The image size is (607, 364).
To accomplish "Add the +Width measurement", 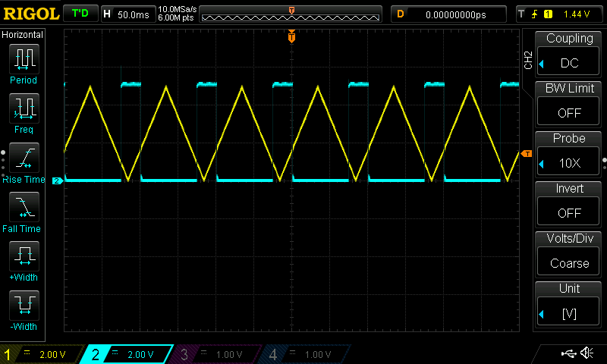I will pyautogui.click(x=24, y=260).
